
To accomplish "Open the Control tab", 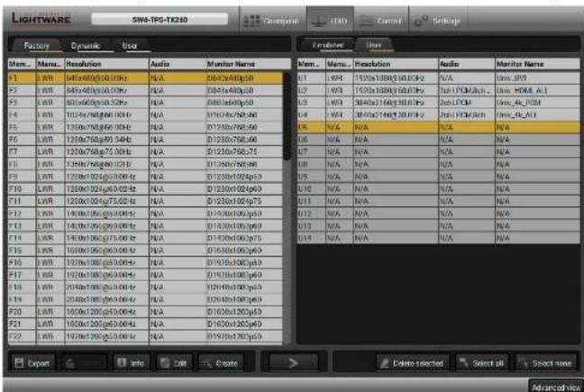I will pos(381,21).
